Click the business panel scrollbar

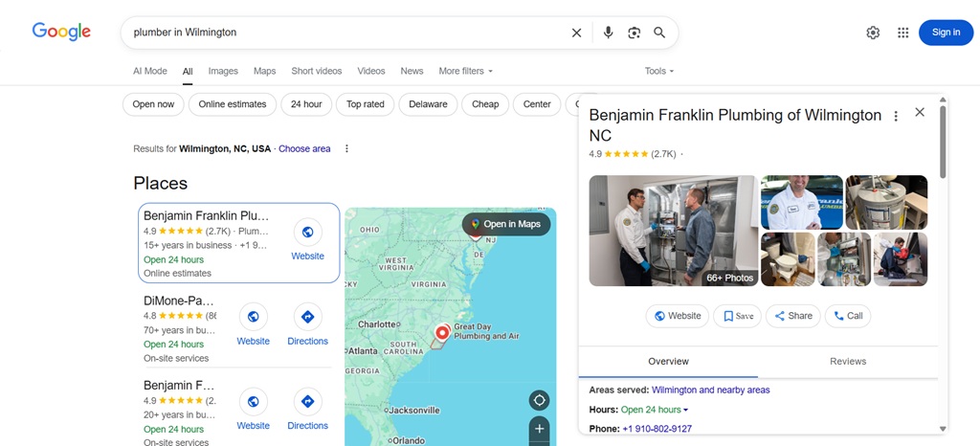[943, 143]
